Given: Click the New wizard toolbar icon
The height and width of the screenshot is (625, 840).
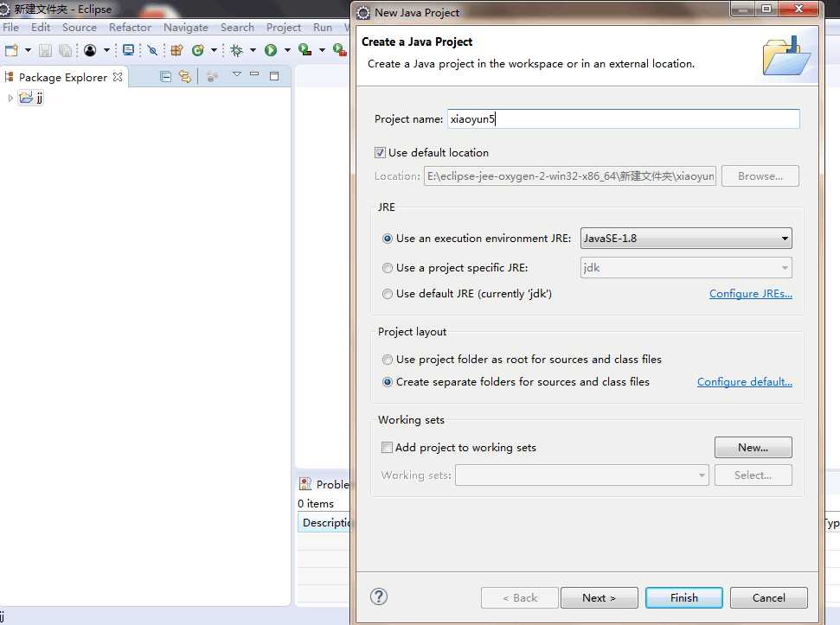Looking at the screenshot, I should coord(11,50).
